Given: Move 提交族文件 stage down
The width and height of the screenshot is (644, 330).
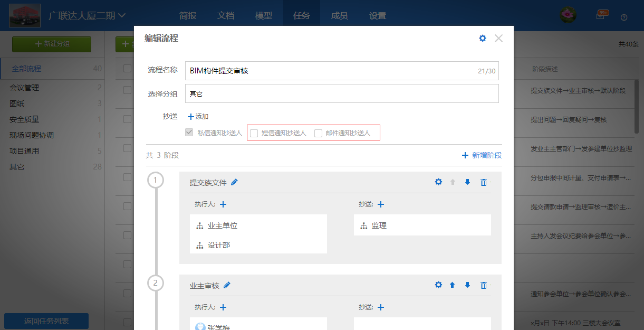Looking at the screenshot, I should click(x=467, y=182).
